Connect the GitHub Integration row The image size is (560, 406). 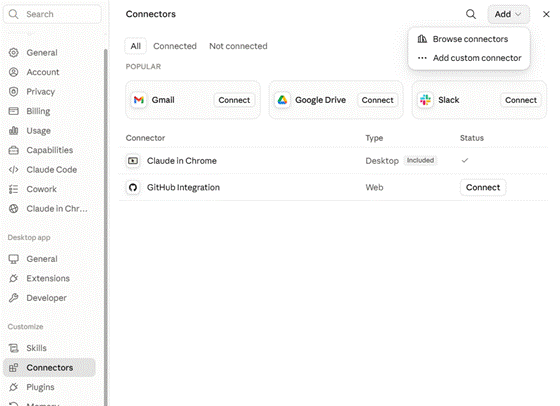pos(483,187)
